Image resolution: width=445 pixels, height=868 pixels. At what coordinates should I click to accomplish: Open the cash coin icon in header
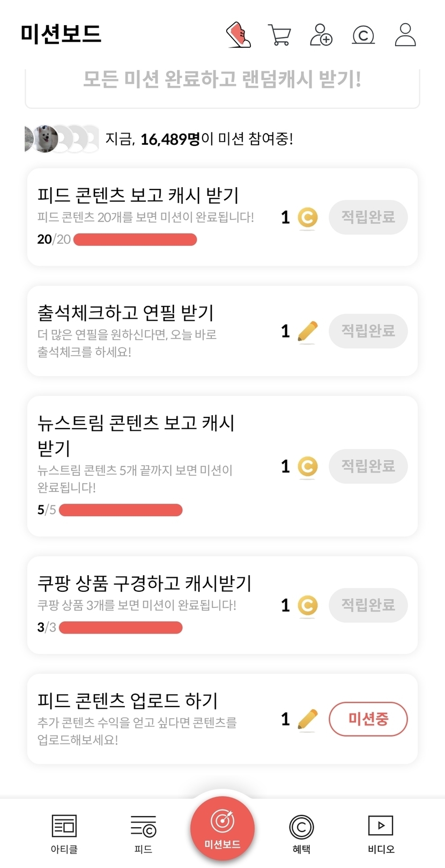click(x=363, y=35)
